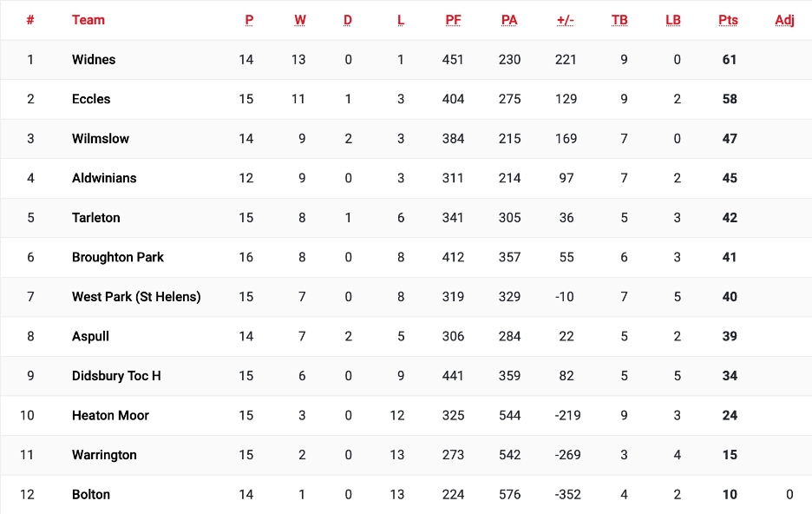
Task: Sort by the PF column header
Action: (x=453, y=20)
